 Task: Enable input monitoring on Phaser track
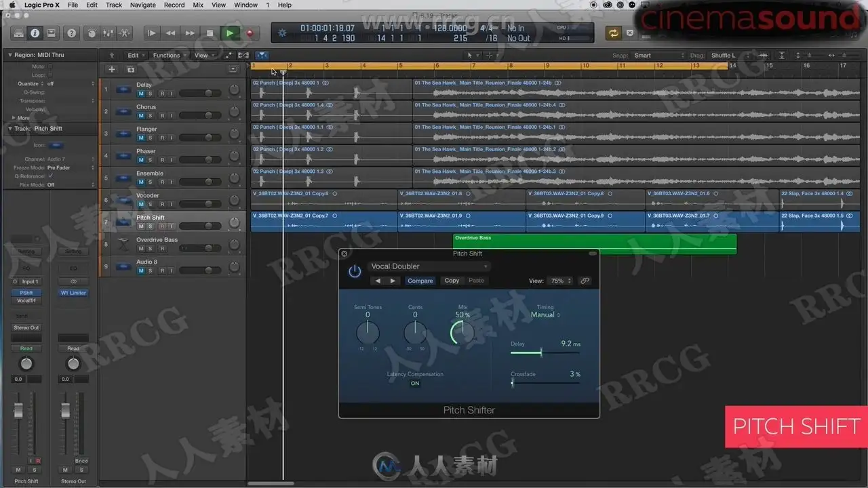(172, 160)
